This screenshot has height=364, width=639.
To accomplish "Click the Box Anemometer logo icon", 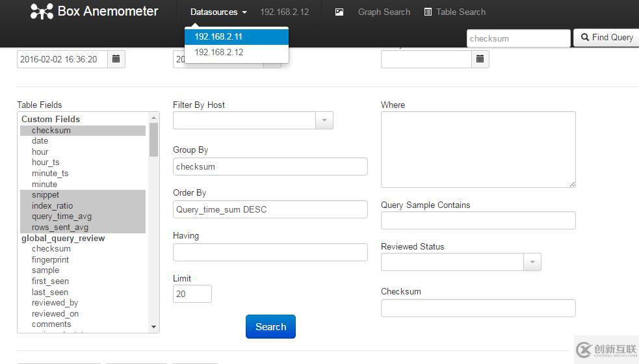I will point(42,12).
